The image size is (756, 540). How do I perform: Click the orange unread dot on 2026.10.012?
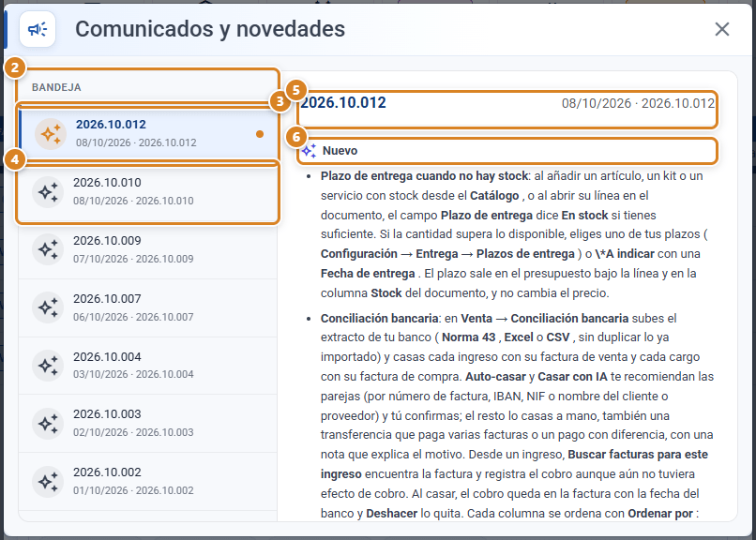click(260, 134)
